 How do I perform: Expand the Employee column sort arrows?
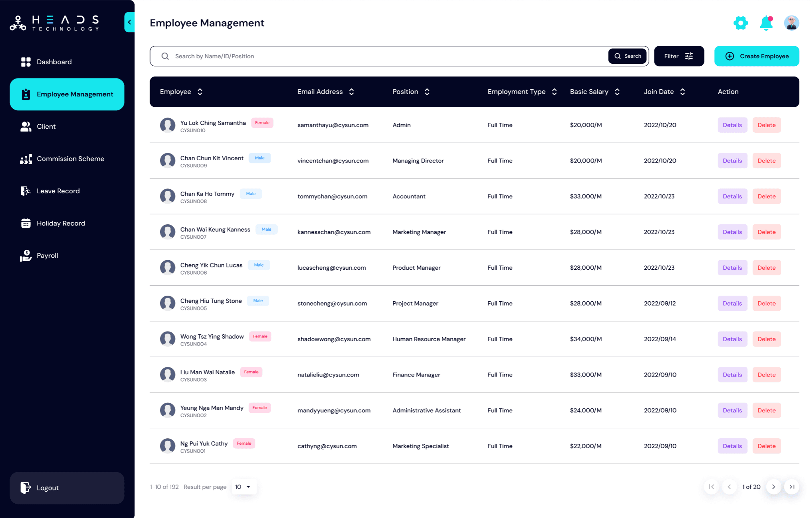point(200,92)
